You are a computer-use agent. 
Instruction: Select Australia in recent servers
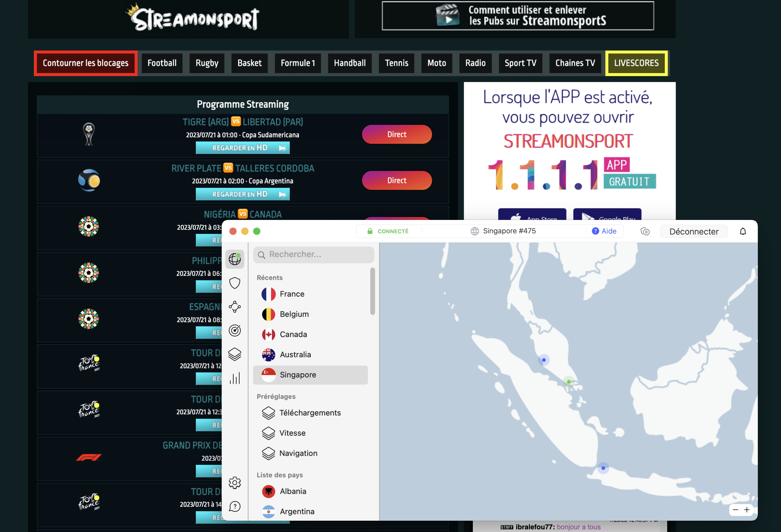pos(310,354)
